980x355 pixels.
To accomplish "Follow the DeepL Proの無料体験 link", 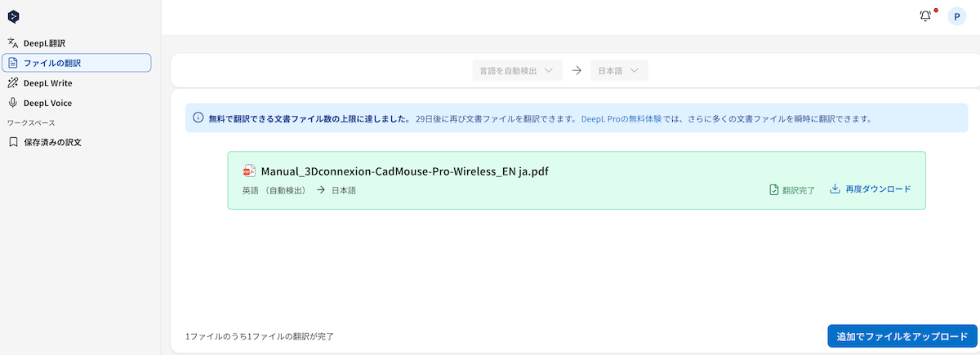I will click(621, 118).
